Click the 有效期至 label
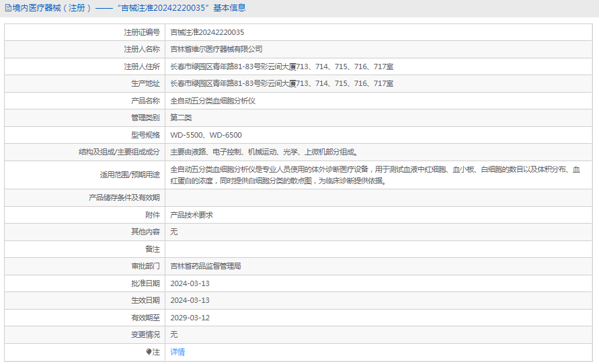This screenshot has height=364, width=599. pyautogui.click(x=145, y=318)
